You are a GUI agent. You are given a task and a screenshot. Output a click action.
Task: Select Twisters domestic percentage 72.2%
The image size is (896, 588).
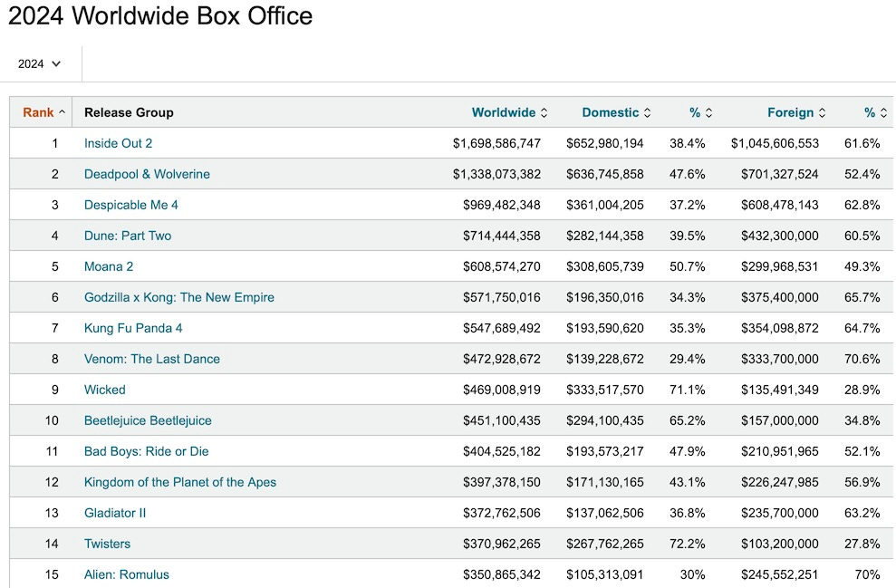(x=687, y=545)
